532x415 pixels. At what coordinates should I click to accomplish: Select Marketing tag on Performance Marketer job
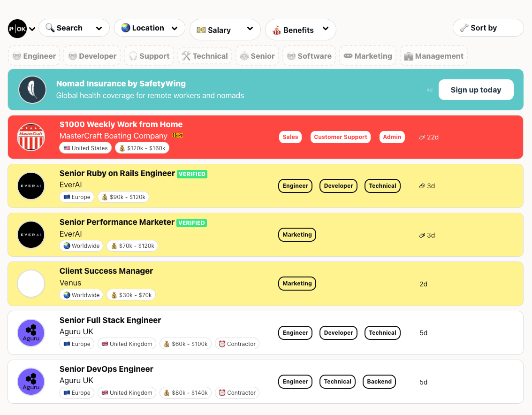(297, 235)
